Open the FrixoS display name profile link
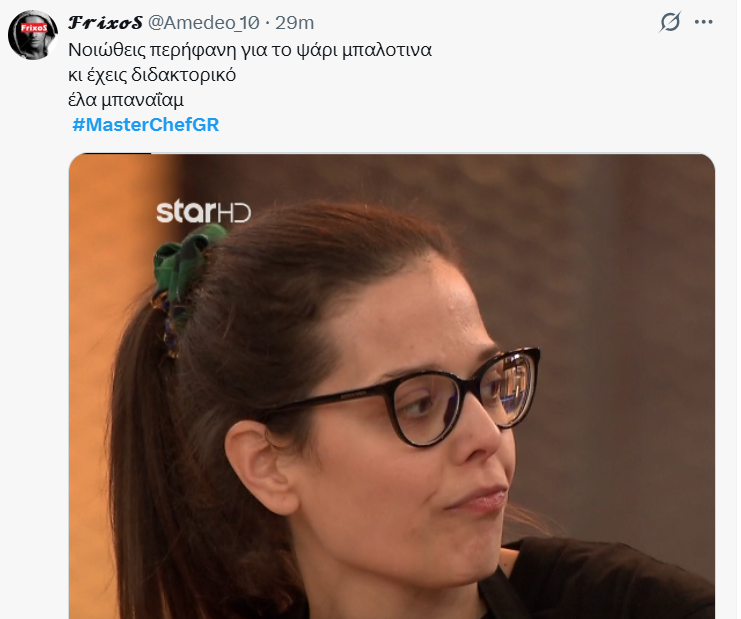Screen dimensions: 741x619 105,22
